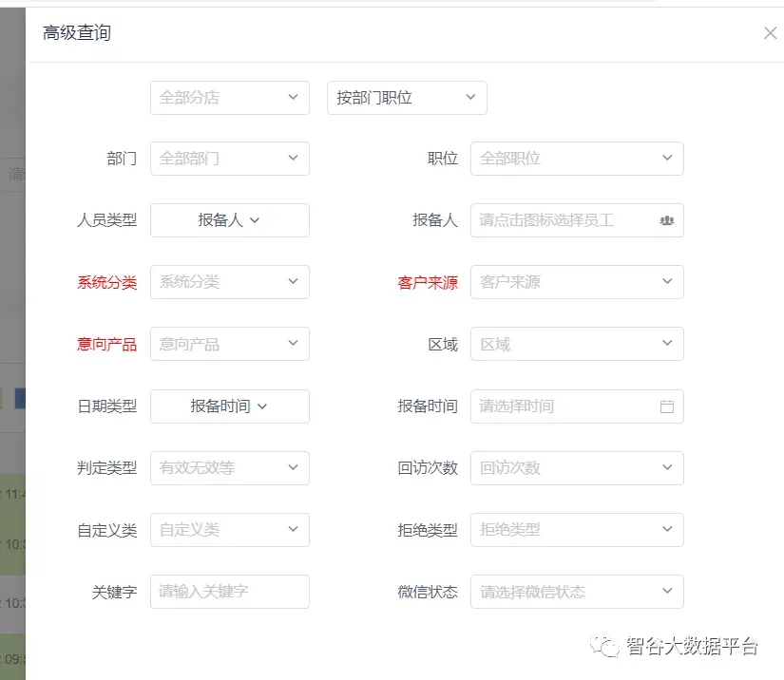Expand the 回访次数 dropdown

576,467
